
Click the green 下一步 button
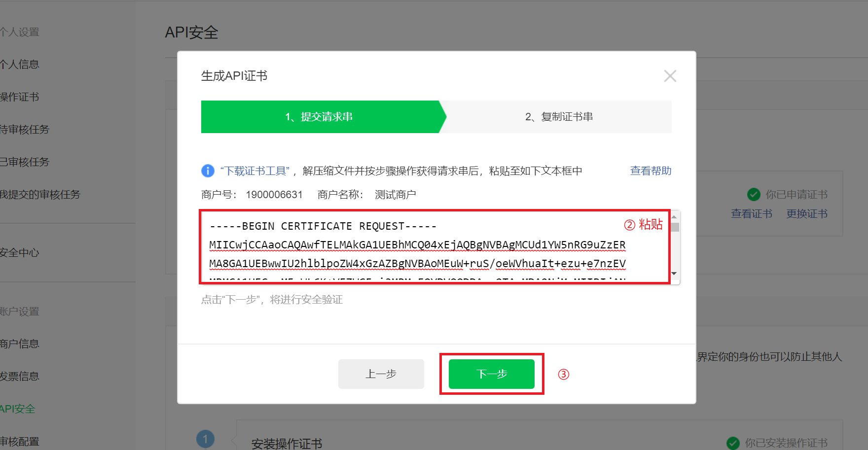pyautogui.click(x=491, y=374)
